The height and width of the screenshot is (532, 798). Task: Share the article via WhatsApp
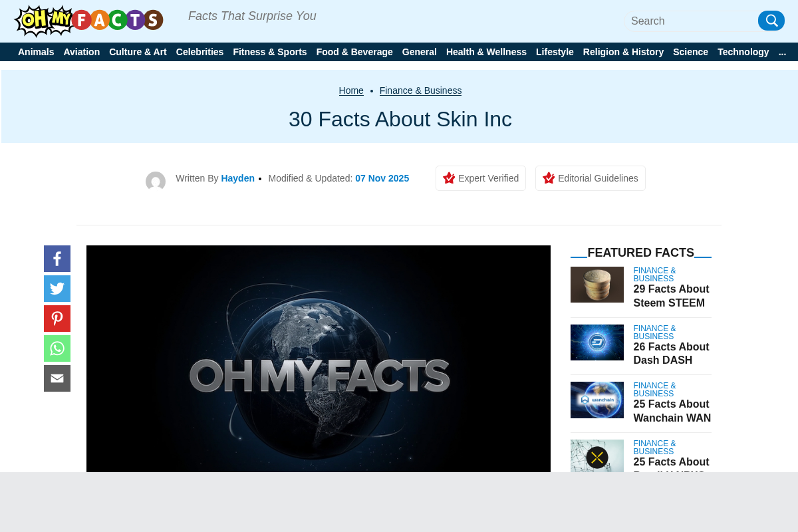[57, 348]
